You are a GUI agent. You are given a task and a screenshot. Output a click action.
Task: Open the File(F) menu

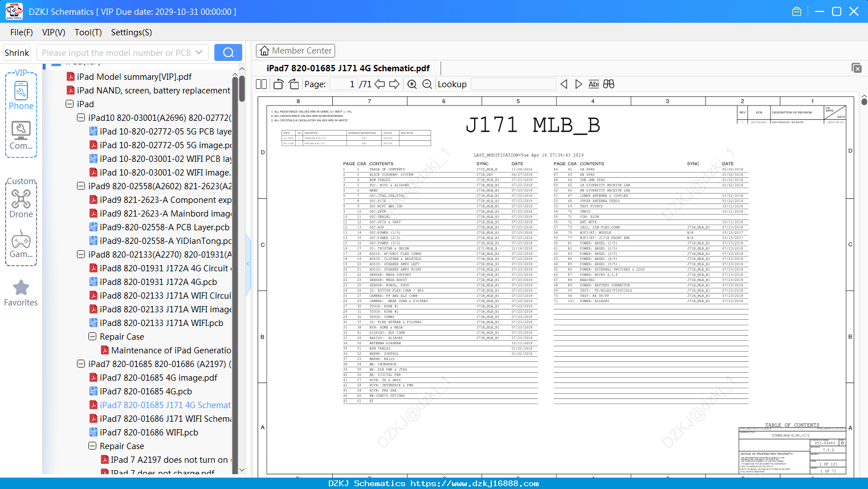22,32
